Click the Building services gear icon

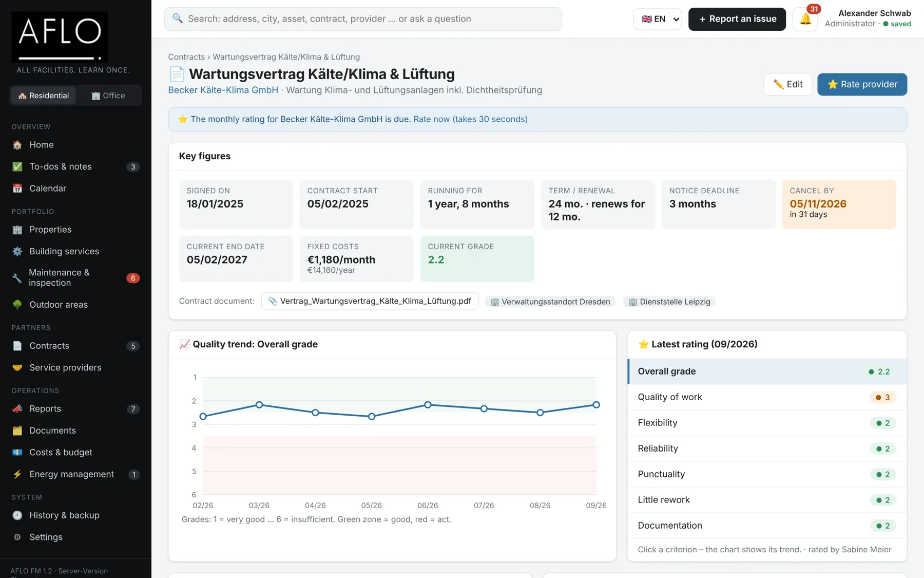point(17,251)
